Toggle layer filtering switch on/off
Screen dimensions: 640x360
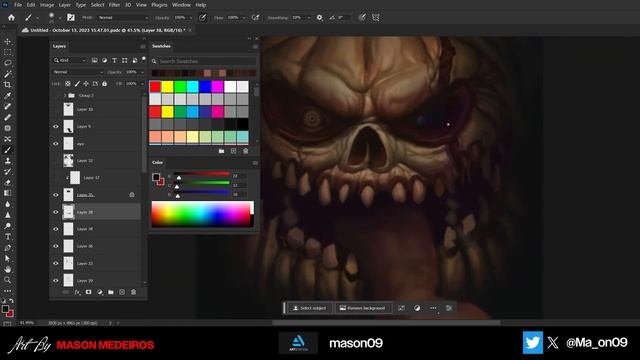[x=144, y=60]
